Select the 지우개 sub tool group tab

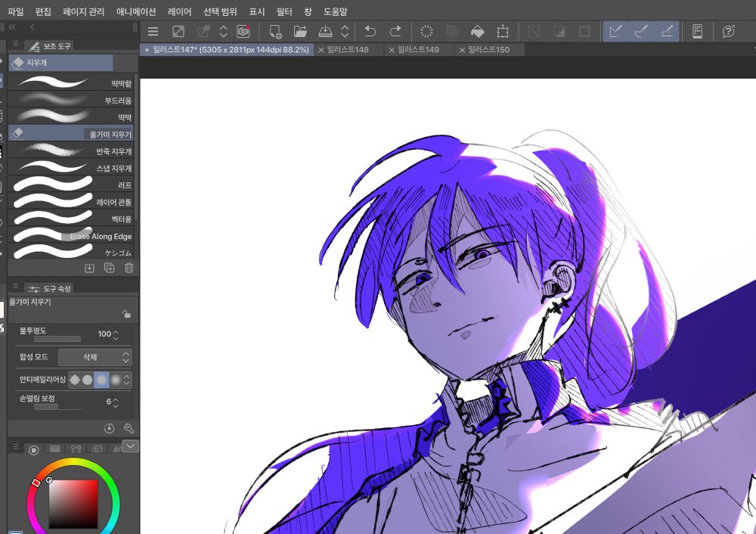(60, 63)
